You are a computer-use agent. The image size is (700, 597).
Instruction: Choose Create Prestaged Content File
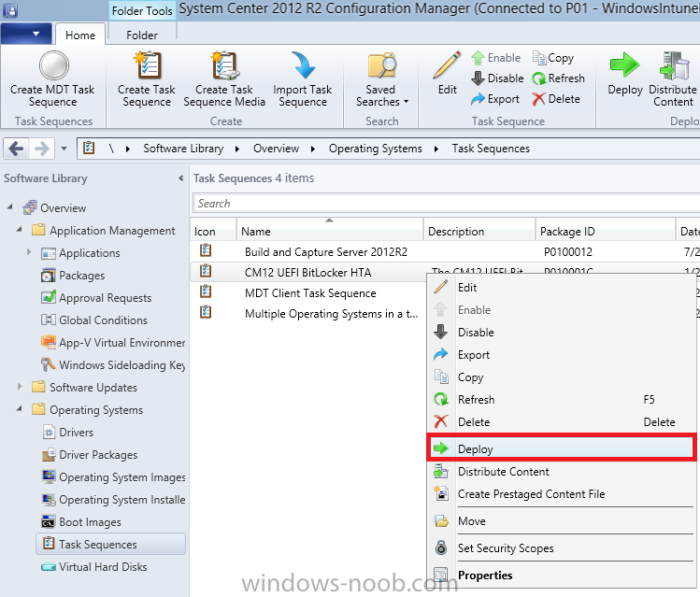tap(562, 494)
